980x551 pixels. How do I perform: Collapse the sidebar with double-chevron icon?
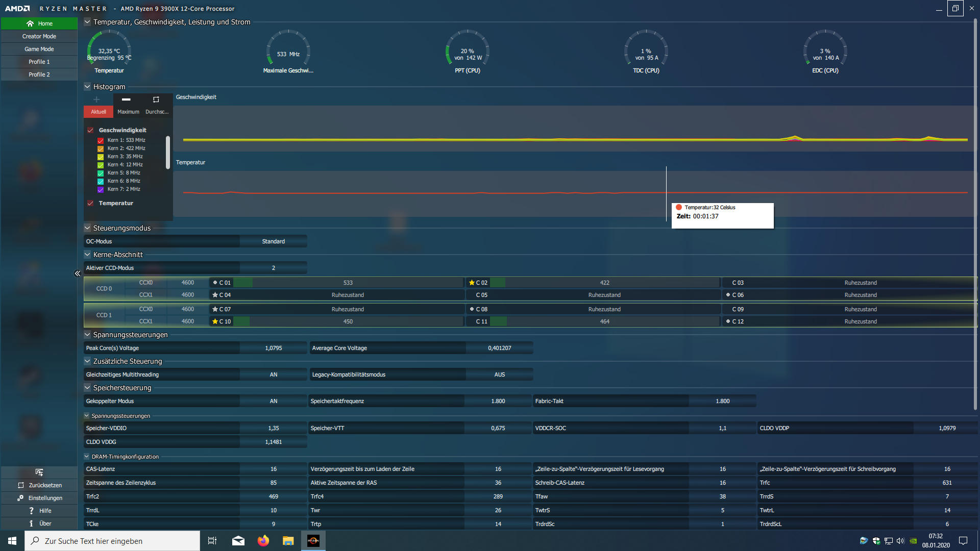point(78,273)
